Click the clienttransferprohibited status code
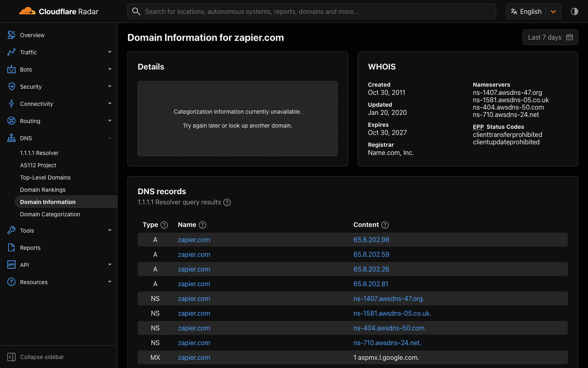Viewport: 588px width, 368px height. (508, 135)
